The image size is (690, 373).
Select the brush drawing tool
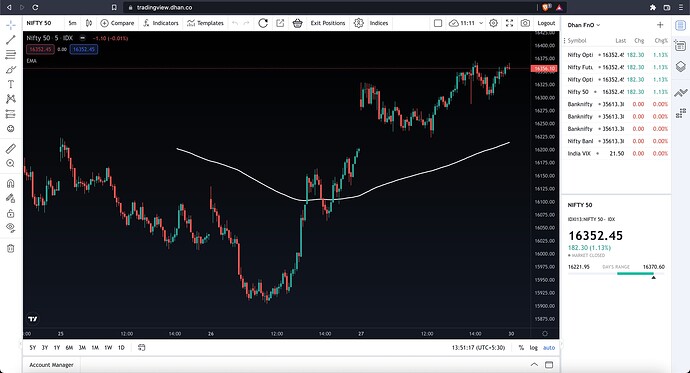11,69
